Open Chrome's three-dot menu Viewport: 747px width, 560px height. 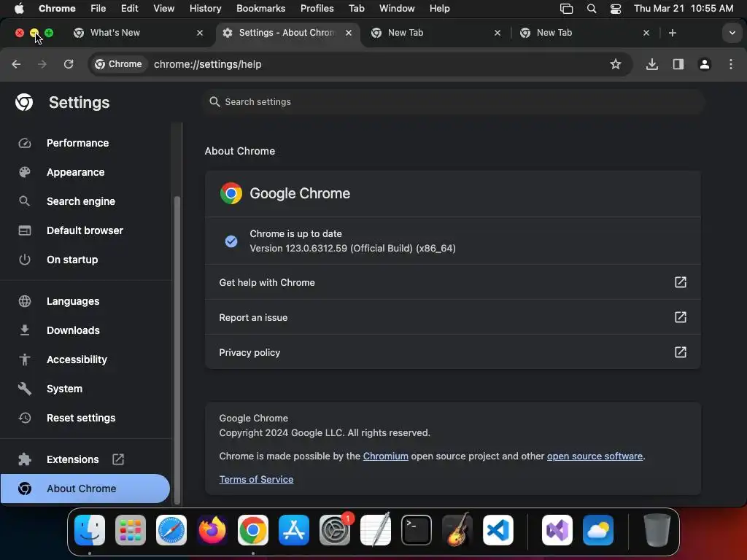[731, 64]
